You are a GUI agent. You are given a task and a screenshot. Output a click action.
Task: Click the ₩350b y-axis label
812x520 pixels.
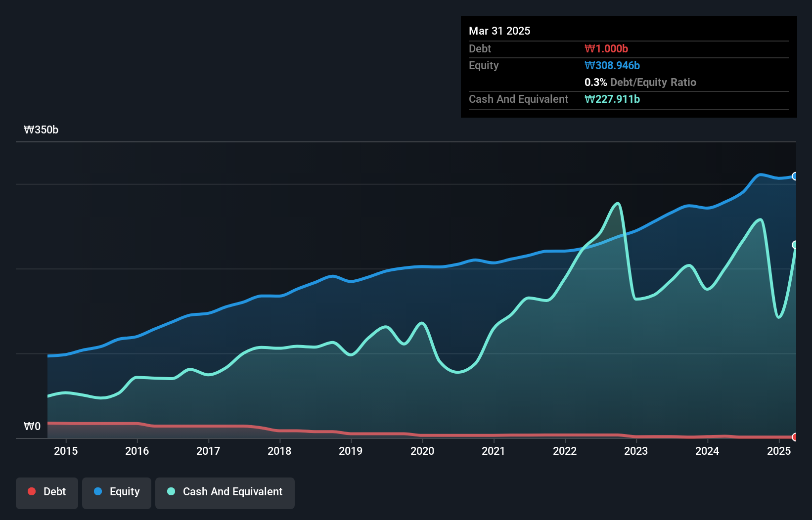point(41,130)
